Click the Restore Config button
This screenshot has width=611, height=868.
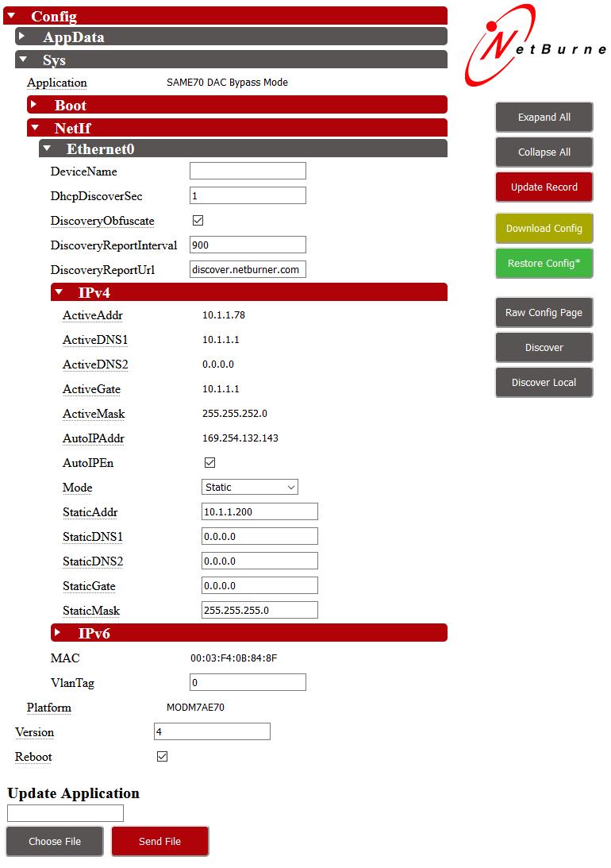[544, 264]
